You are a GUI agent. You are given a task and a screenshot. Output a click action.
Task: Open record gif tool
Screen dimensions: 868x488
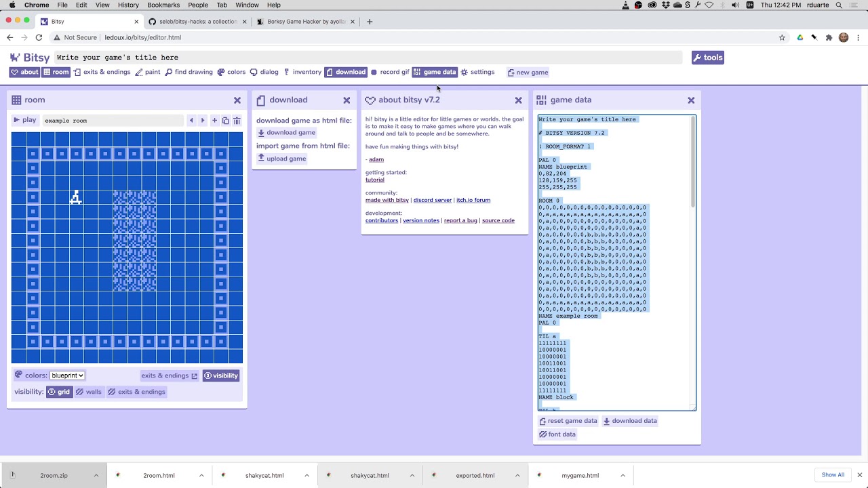pyautogui.click(x=390, y=72)
